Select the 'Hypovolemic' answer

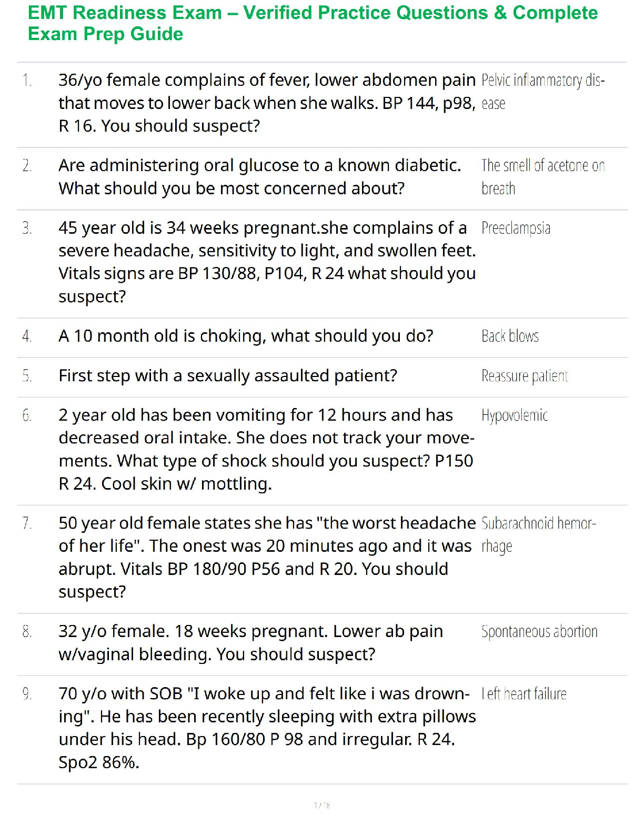point(514,415)
